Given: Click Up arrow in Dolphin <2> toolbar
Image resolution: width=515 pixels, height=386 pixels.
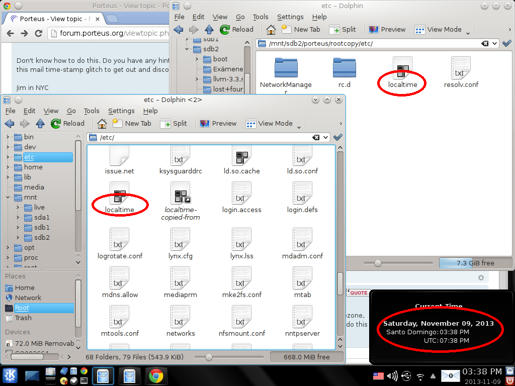Looking at the screenshot, I should pos(40,124).
